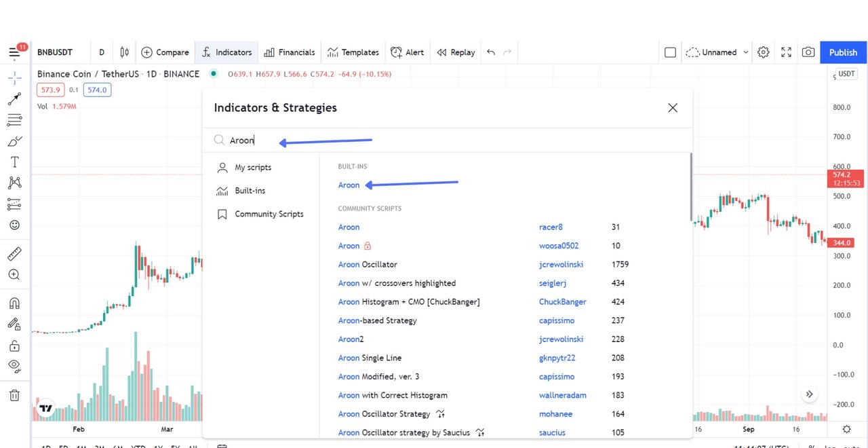Add the built-in Aroon indicator

349,185
